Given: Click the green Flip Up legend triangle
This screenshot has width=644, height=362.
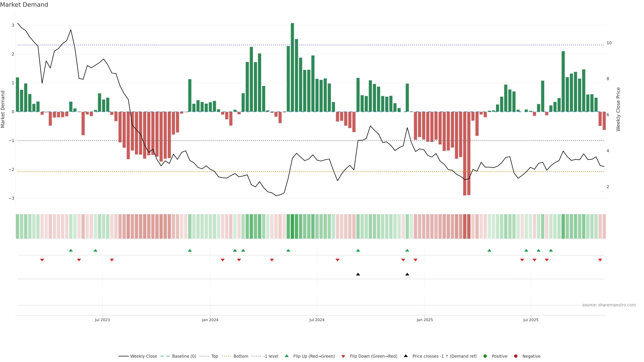Looking at the screenshot, I should click(287, 356).
